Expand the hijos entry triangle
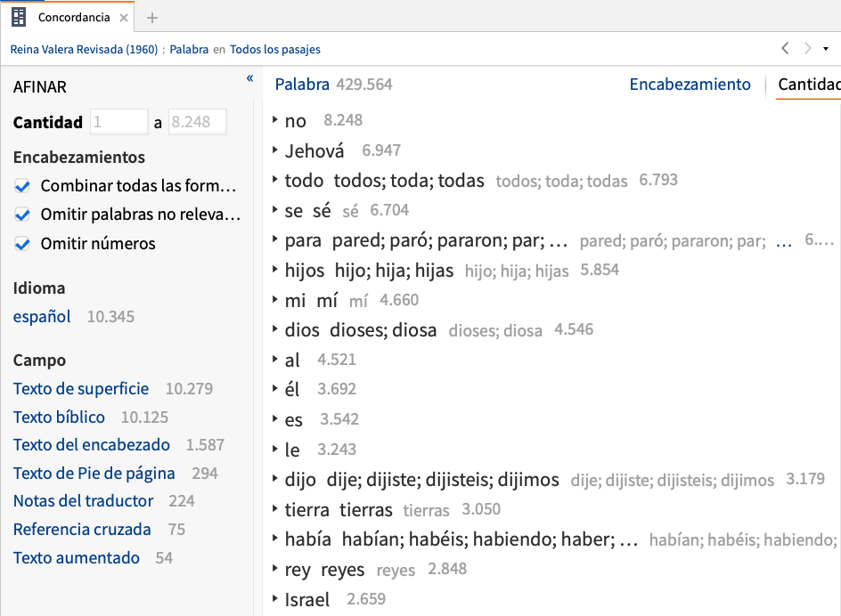This screenshot has height=616, width=841. (274, 269)
